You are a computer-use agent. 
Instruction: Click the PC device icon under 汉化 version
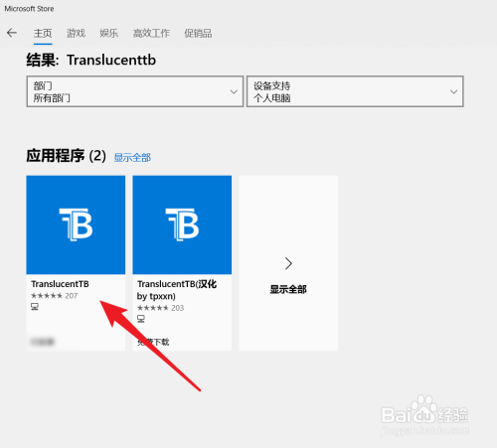[x=141, y=319]
